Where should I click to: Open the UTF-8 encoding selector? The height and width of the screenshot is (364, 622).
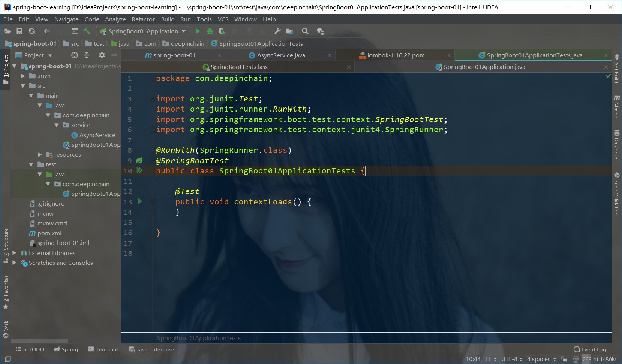(x=512, y=359)
